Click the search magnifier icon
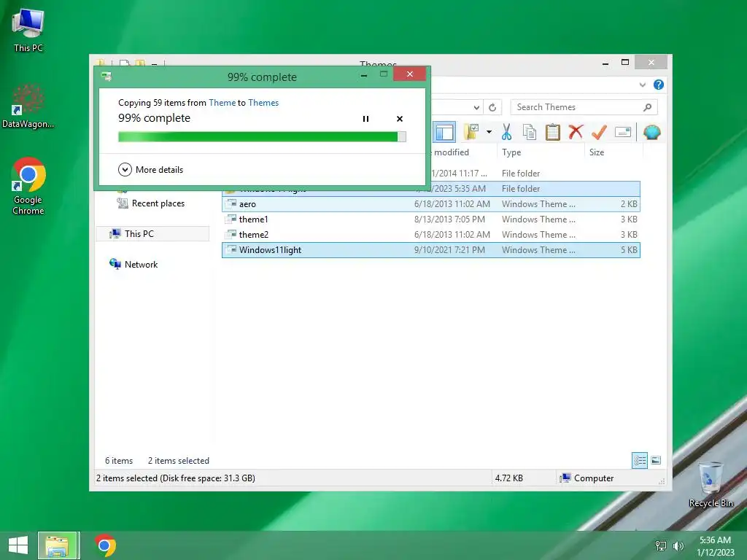This screenshot has height=560, width=747. [x=648, y=107]
